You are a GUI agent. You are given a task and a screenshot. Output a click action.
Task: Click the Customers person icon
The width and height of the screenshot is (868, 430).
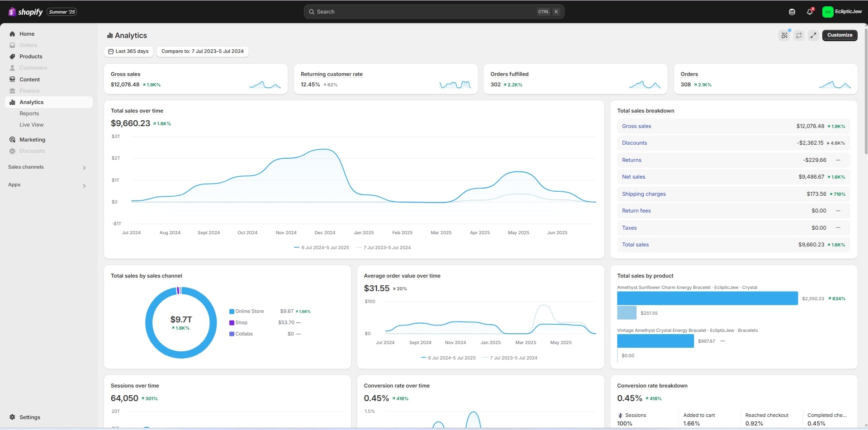pos(12,68)
